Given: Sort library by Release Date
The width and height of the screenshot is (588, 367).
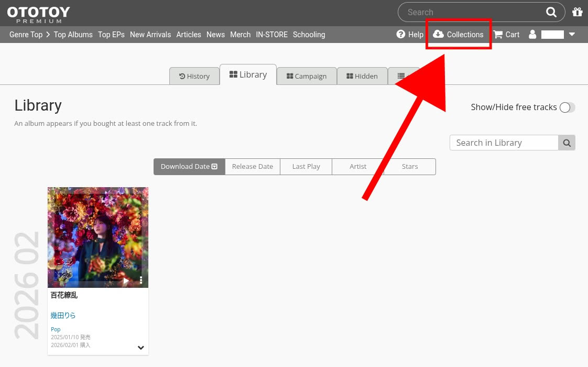Looking at the screenshot, I should pyautogui.click(x=253, y=167).
